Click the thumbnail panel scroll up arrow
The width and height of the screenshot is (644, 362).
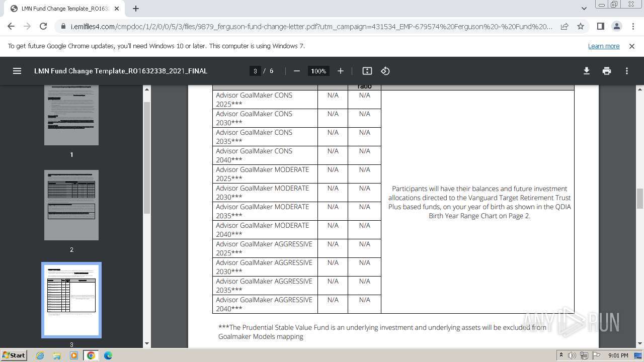tap(147, 89)
